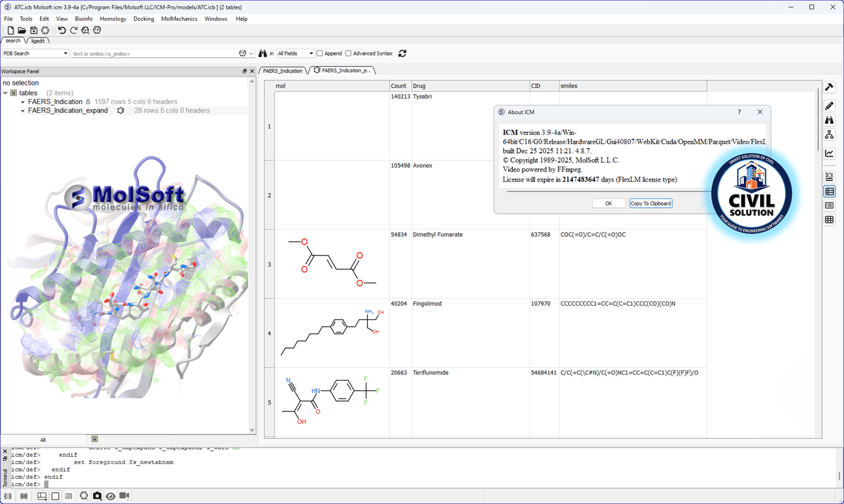Viewport: 844px width, 504px height.
Task: Click the binoculars search icon beside the query field
Action: click(263, 53)
